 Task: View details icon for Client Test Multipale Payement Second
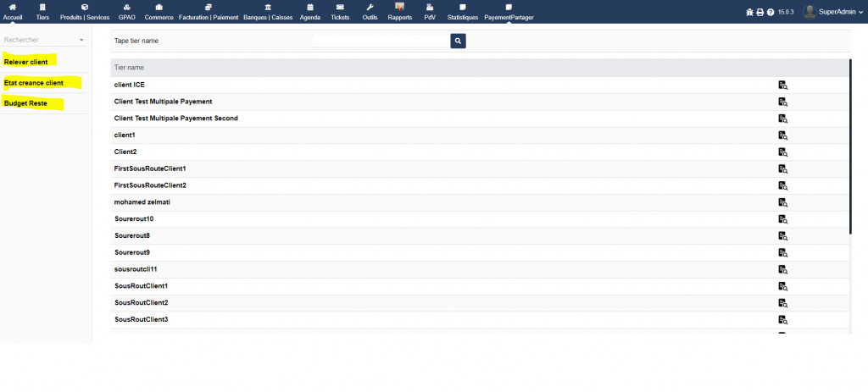pyautogui.click(x=782, y=119)
